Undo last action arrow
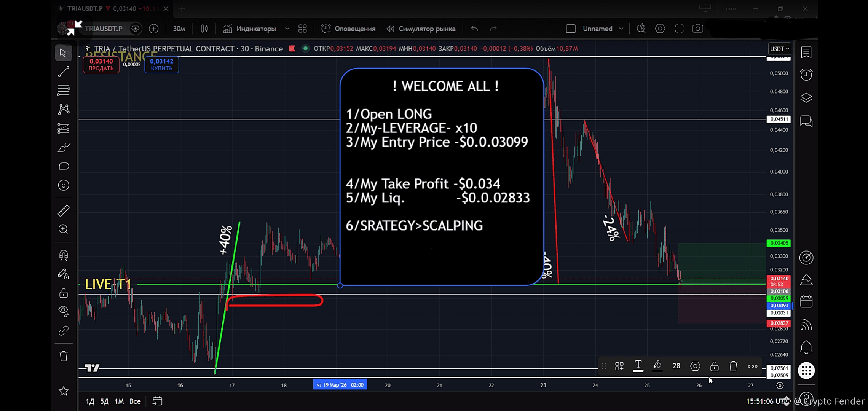 474,29
